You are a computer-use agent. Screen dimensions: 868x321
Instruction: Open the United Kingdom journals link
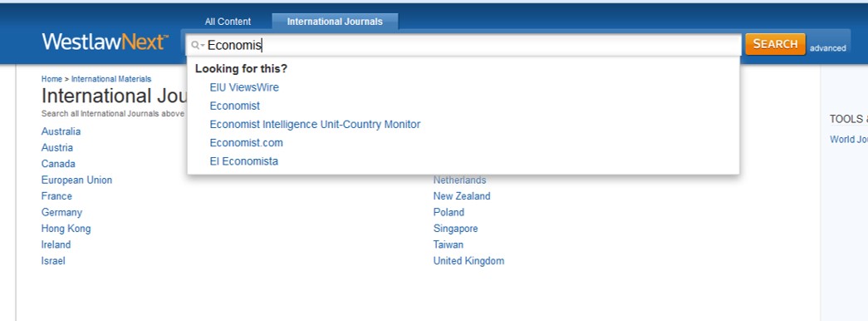tap(468, 260)
